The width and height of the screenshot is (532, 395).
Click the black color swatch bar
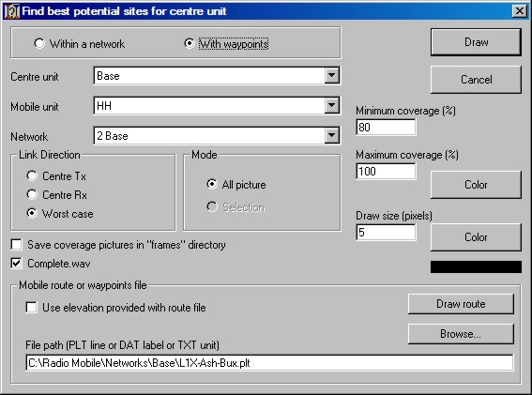click(476, 267)
